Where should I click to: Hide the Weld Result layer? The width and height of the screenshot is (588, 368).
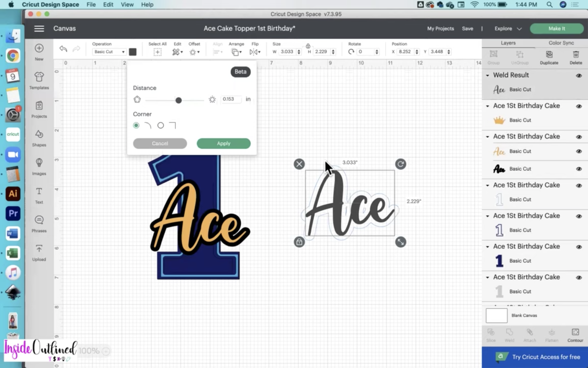point(579,76)
